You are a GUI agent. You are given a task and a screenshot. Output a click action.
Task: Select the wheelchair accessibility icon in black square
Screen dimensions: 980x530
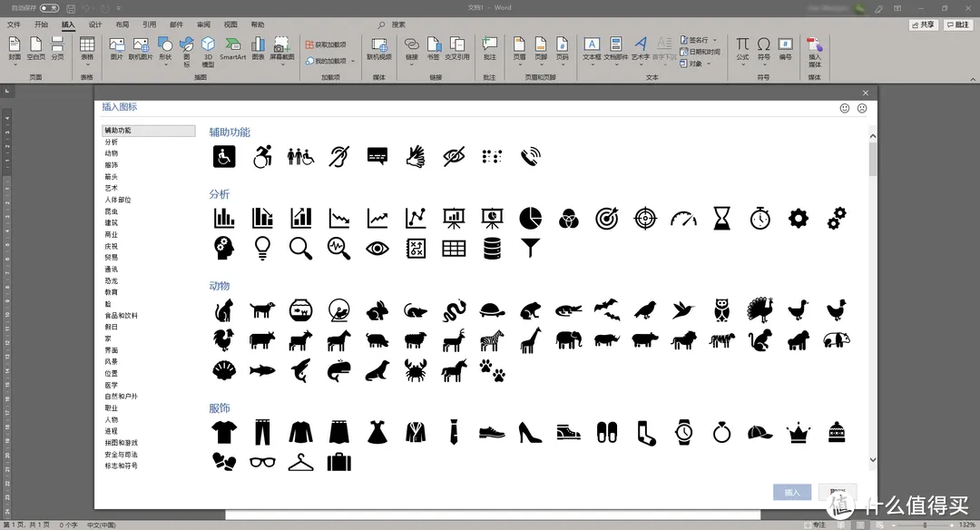tap(224, 156)
